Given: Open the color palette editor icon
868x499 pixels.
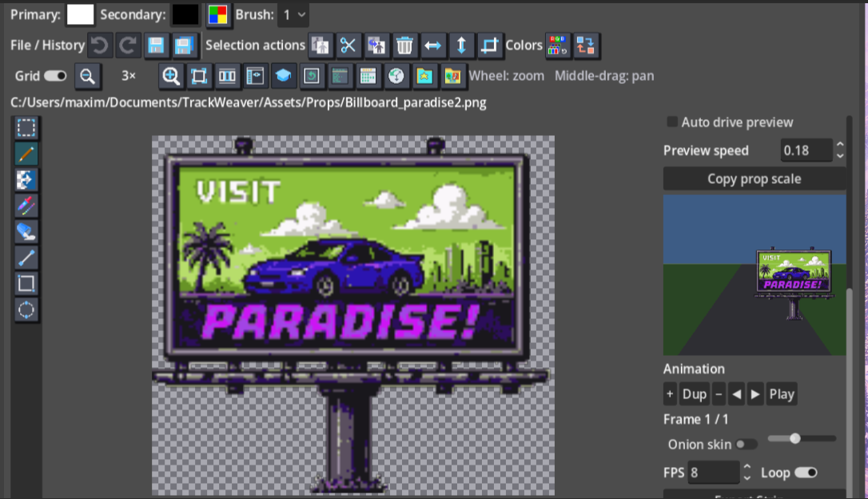Looking at the screenshot, I should (557, 46).
